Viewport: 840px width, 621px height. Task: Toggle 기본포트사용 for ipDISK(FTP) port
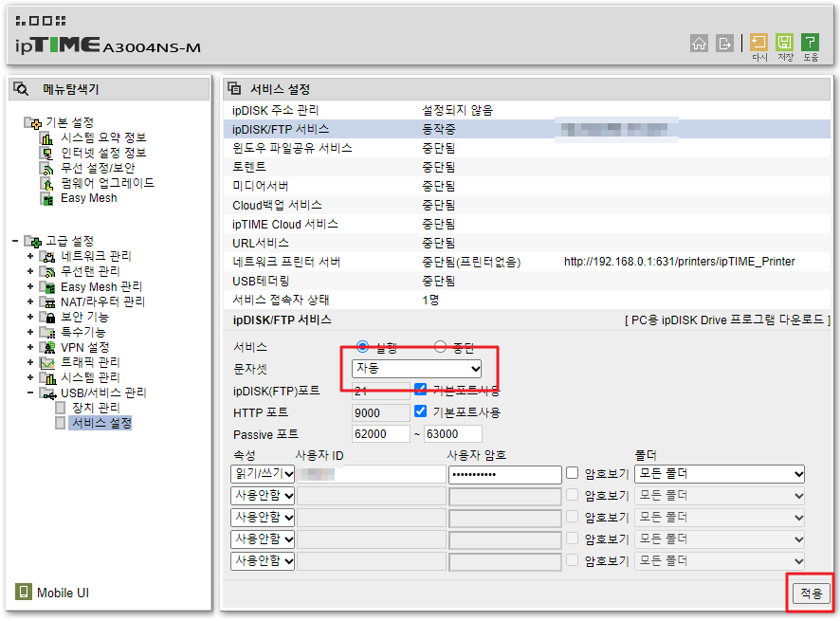click(x=421, y=389)
